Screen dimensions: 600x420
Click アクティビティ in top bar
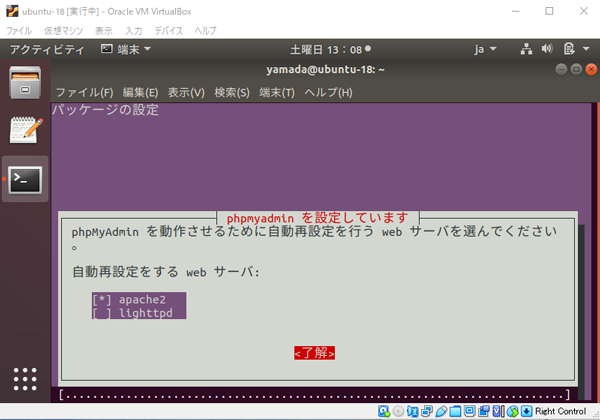pos(47,49)
